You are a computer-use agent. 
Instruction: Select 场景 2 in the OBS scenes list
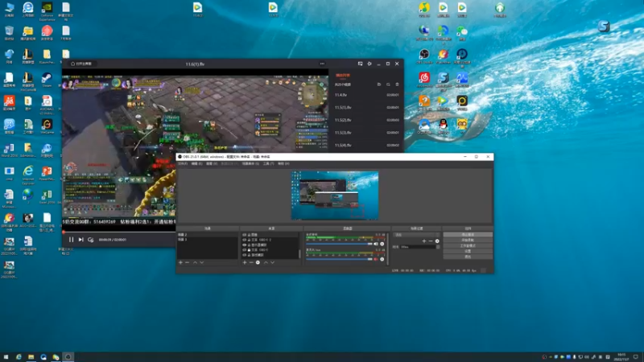pos(208,235)
